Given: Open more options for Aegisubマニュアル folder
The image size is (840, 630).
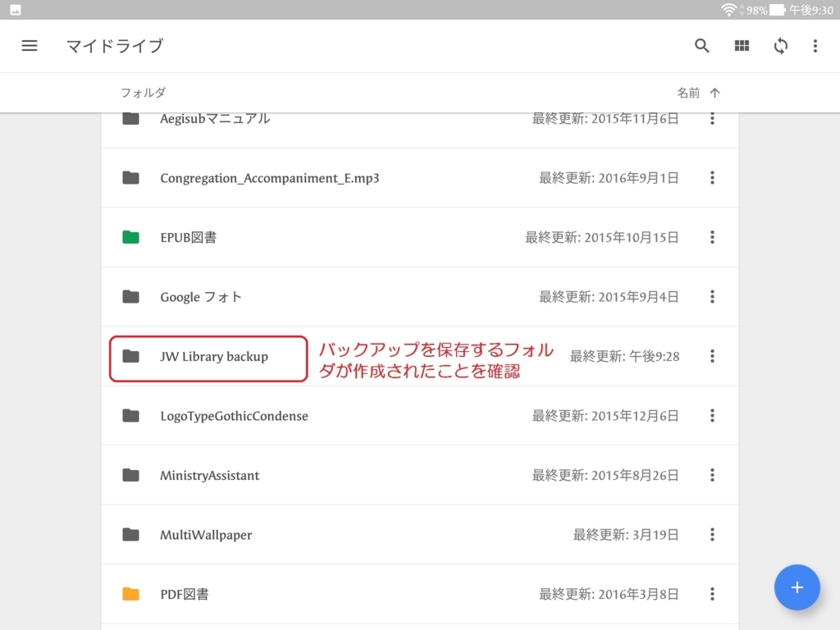Looking at the screenshot, I should 712,119.
